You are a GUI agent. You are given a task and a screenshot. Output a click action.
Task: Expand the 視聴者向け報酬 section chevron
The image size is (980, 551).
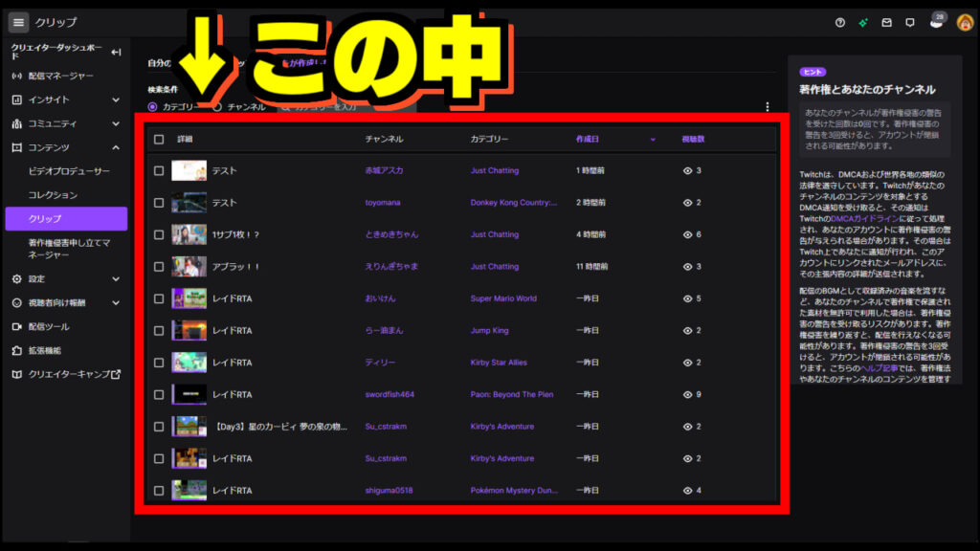click(116, 303)
